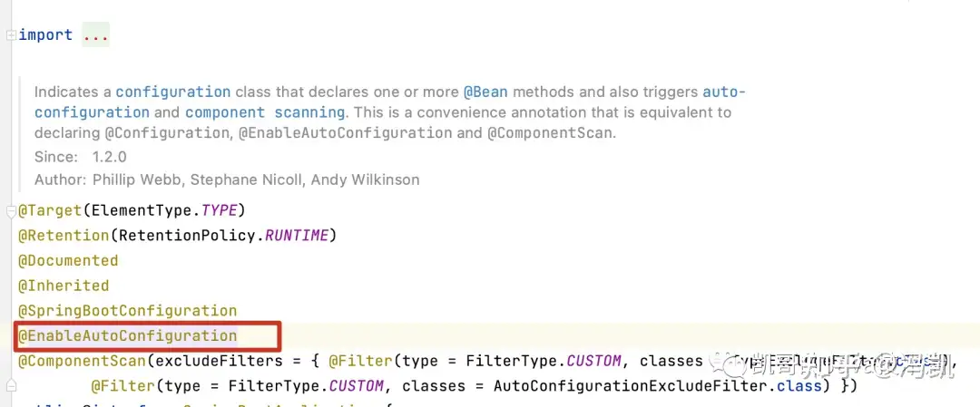980x407 pixels.
Task: Click the import keyword
Action: click(45, 35)
